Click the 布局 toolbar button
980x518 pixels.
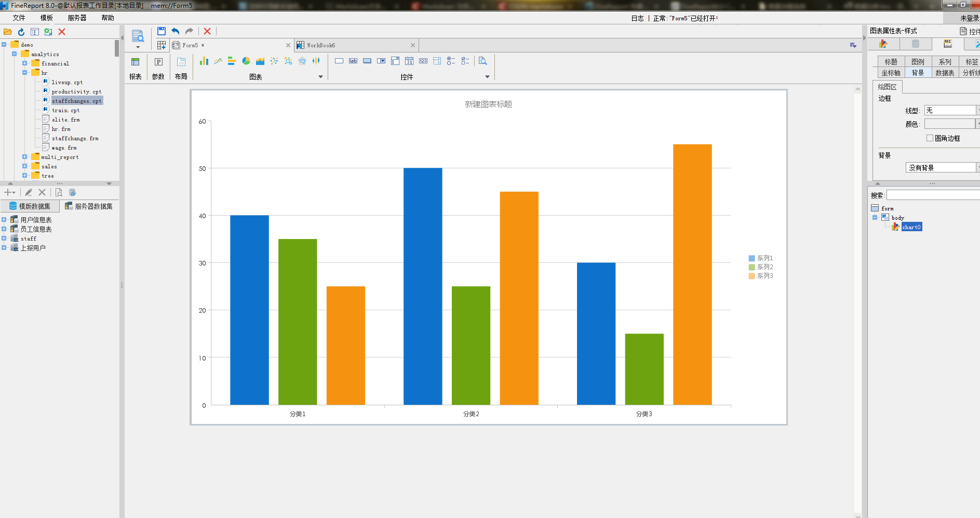[x=181, y=68]
